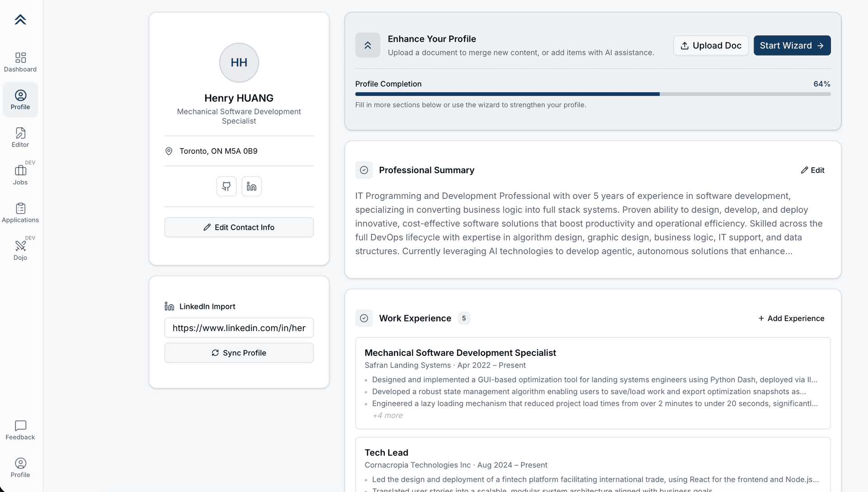Image resolution: width=868 pixels, height=492 pixels.
Task: Open the Dashboard from the sidebar
Action: (20, 62)
